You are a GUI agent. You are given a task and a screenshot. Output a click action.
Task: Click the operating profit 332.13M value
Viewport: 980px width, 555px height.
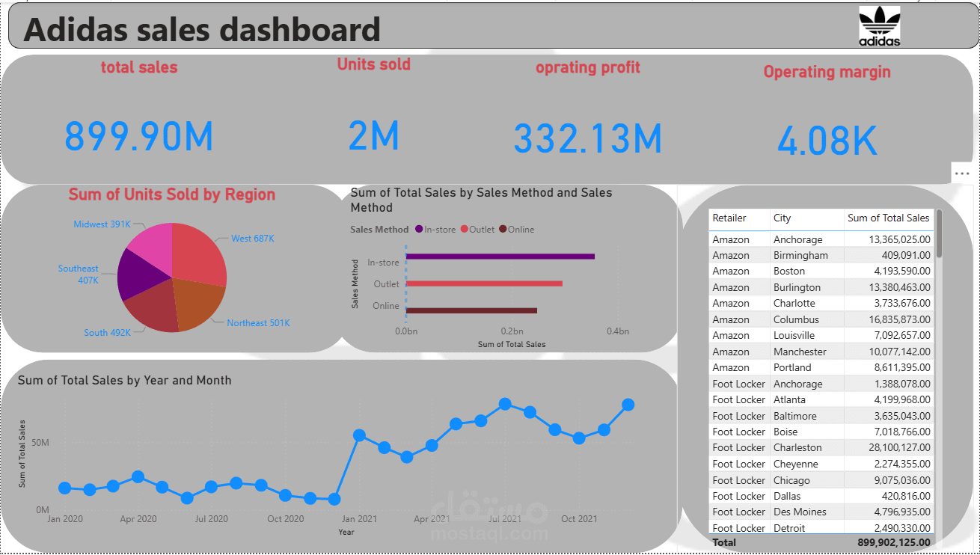[x=588, y=138]
